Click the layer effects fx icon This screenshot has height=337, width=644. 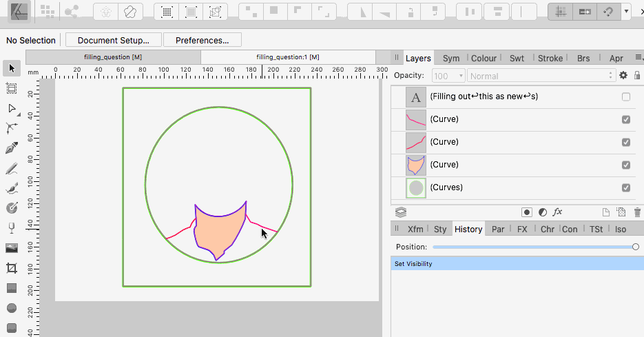coord(558,212)
